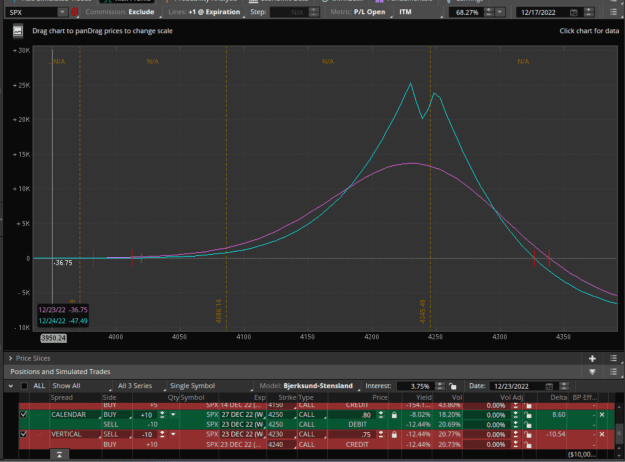Open Metric P/L Open dropdown

(360, 12)
